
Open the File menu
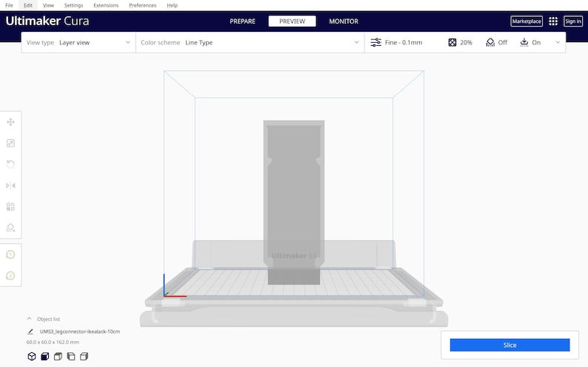pos(9,5)
